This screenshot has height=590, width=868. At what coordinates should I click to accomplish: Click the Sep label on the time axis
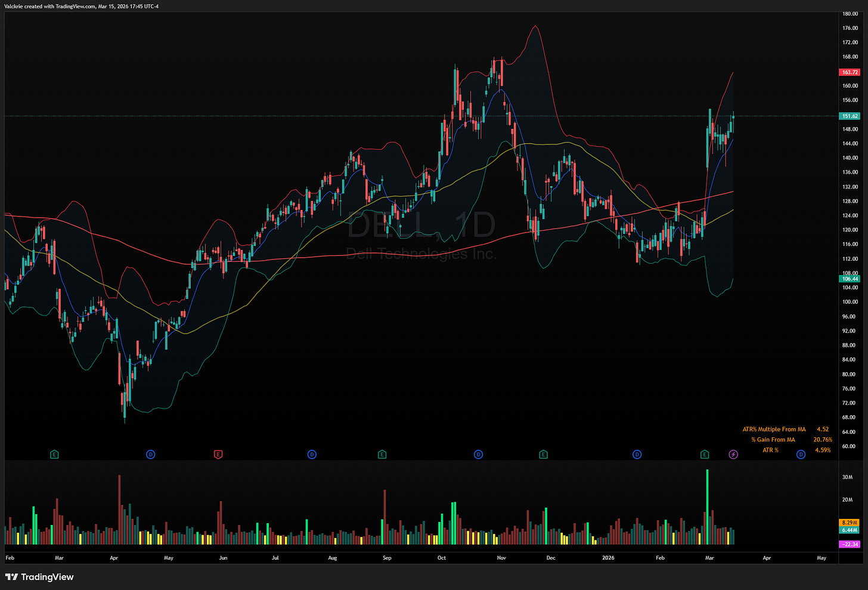[x=387, y=558]
